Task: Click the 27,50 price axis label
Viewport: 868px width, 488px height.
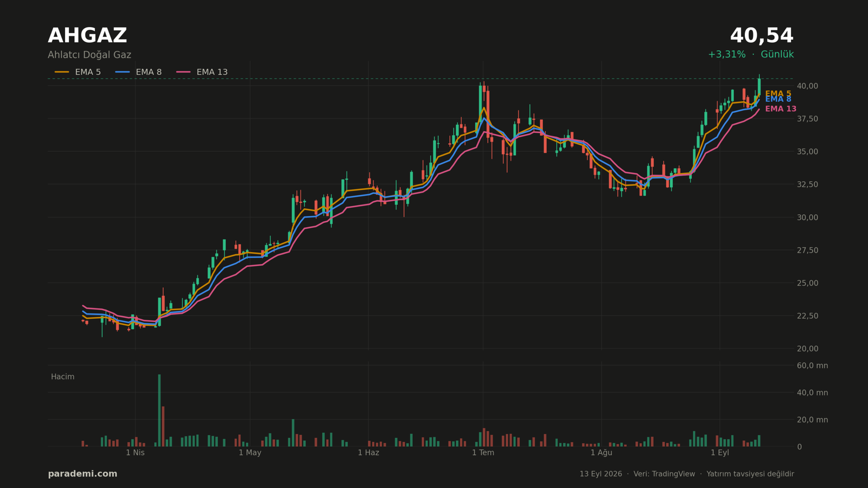Action: [x=807, y=250]
